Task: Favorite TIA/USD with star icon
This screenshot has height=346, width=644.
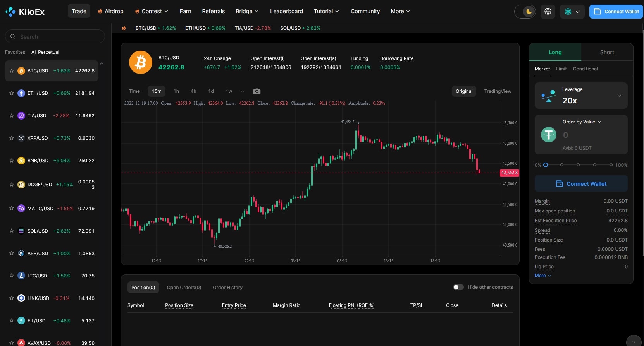Action: click(12, 116)
